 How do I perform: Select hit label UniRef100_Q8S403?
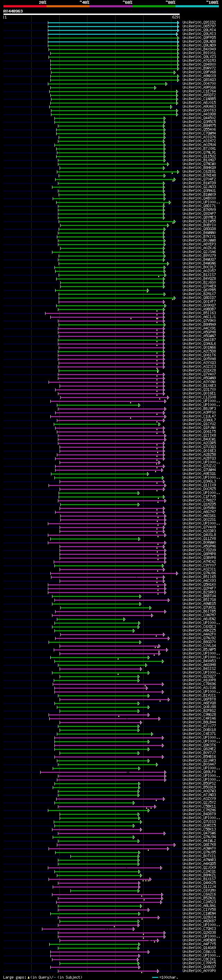point(199,80)
